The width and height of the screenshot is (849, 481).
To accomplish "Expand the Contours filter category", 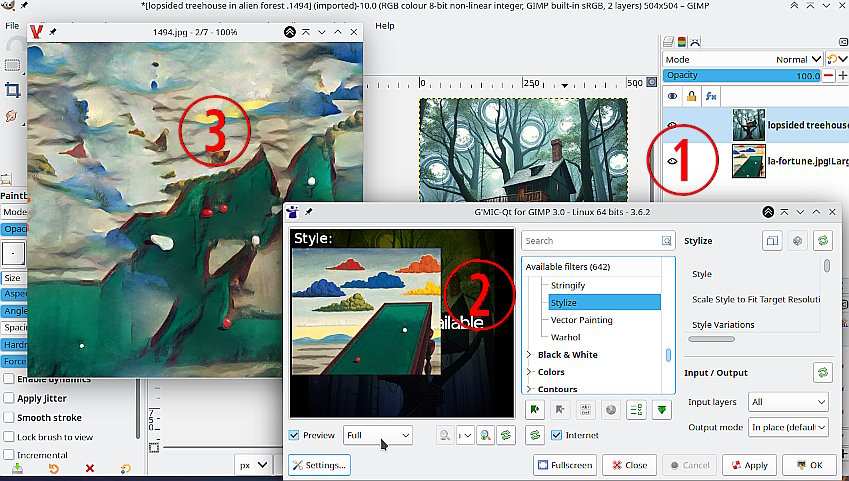I will tap(529, 389).
